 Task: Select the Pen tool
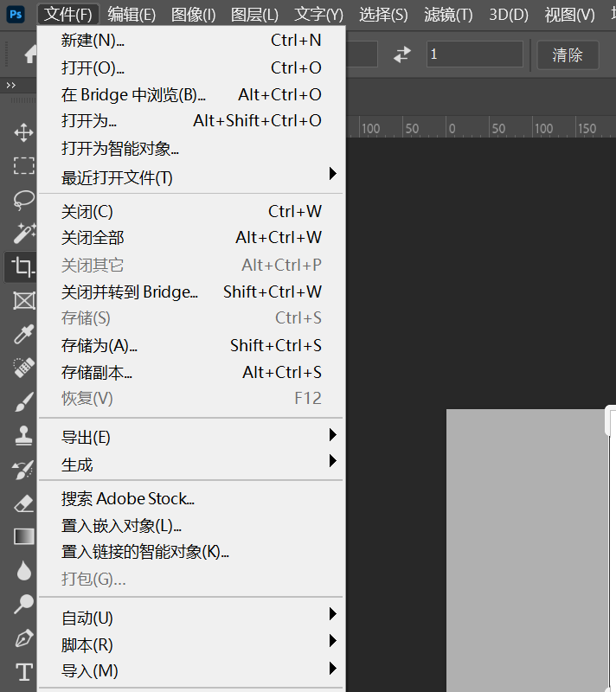tap(23, 638)
